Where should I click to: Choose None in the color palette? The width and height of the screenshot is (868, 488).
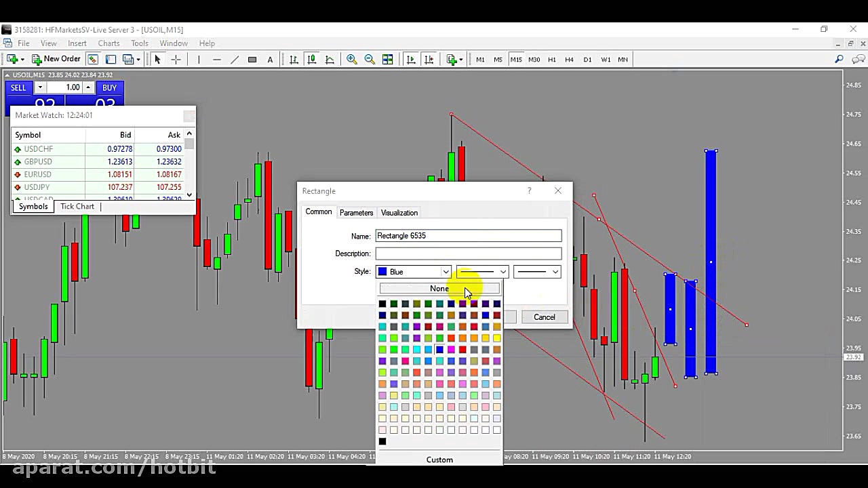(439, 289)
